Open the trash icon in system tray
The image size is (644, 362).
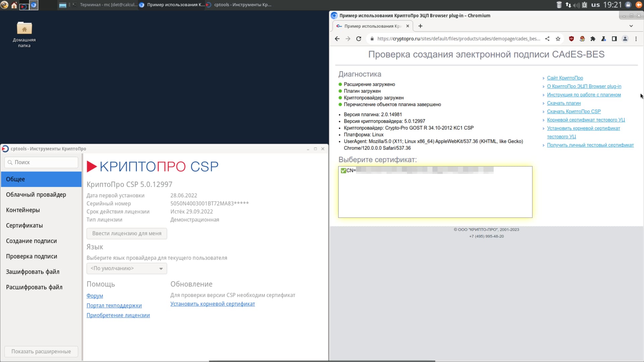point(559,5)
